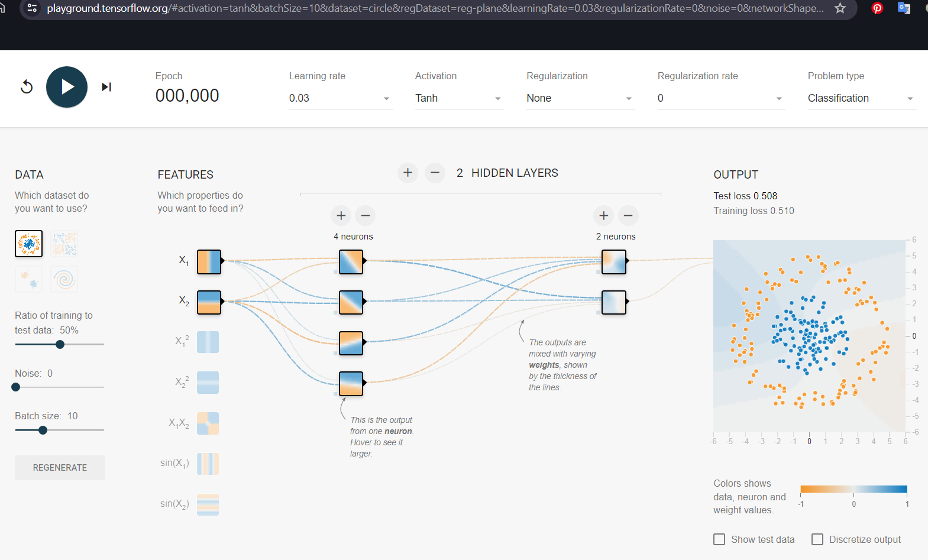Click the Epoch counter 000,000
Screen dimensions: 928x560
(187, 95)
